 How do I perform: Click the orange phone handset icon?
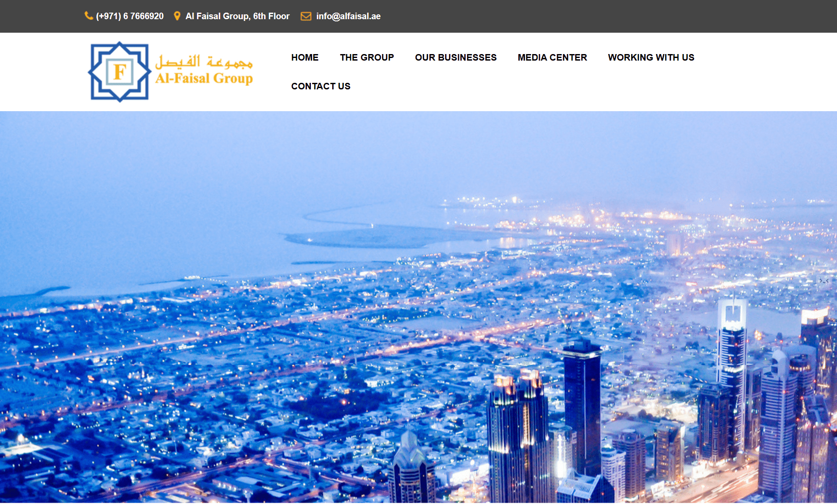(x=88, y=16)
